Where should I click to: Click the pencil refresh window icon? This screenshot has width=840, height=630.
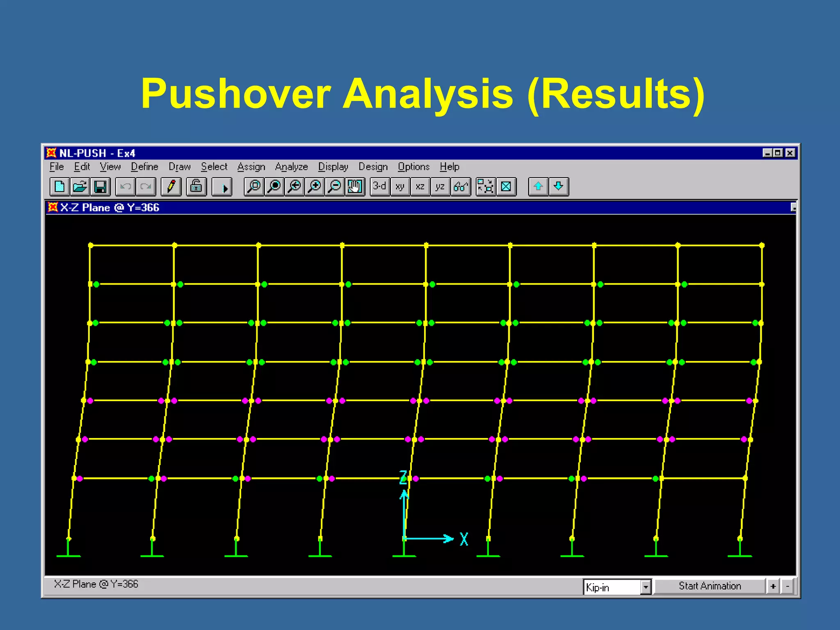click(x=171, y=187)
